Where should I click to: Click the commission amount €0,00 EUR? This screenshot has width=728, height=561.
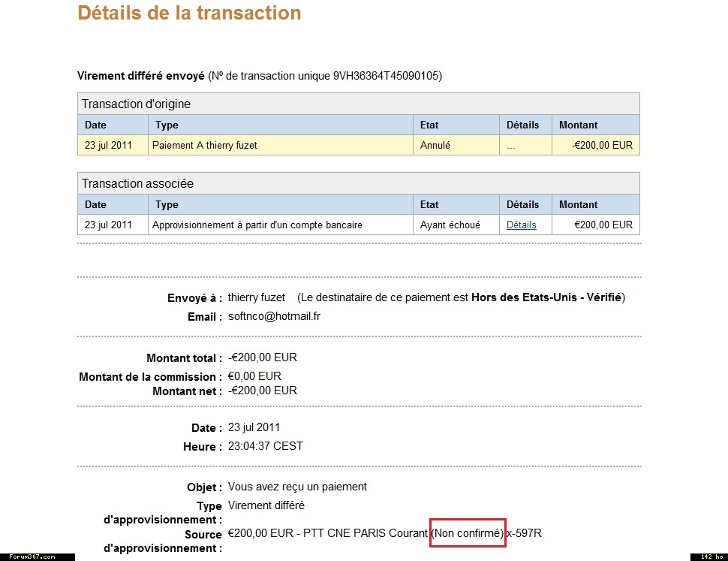[254, 376]
